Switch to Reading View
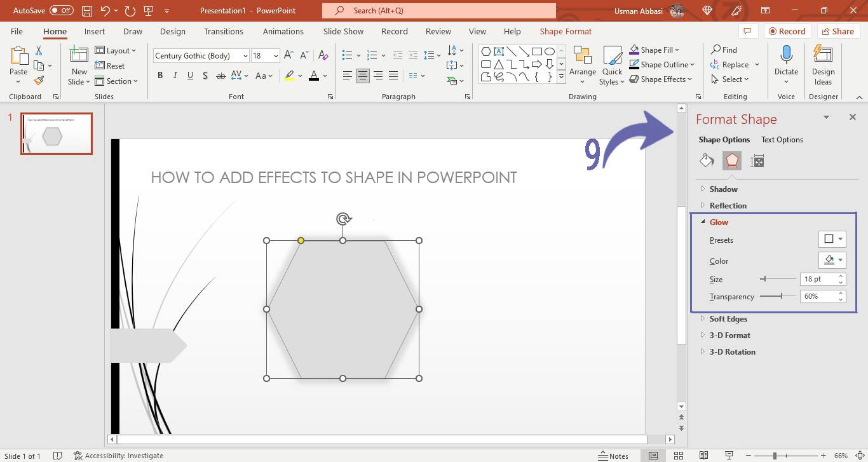The image size is (868, 462). 703,456
